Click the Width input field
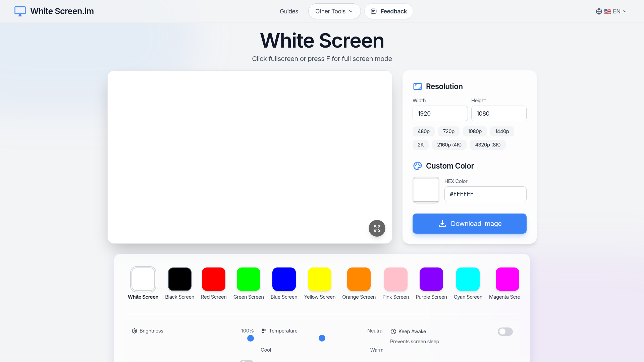The height and width of the screenshot is (362, 644). pyautogui.click(x=440, y=114)
